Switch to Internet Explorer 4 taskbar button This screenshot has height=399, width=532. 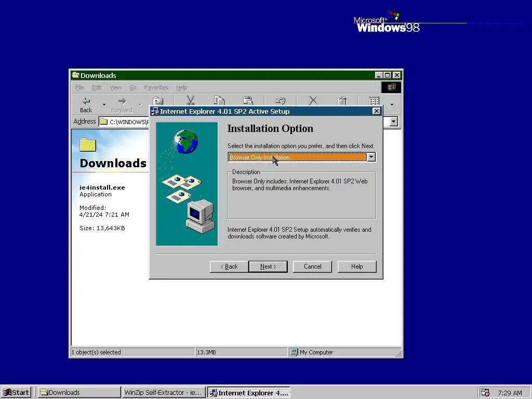(249, 392)
